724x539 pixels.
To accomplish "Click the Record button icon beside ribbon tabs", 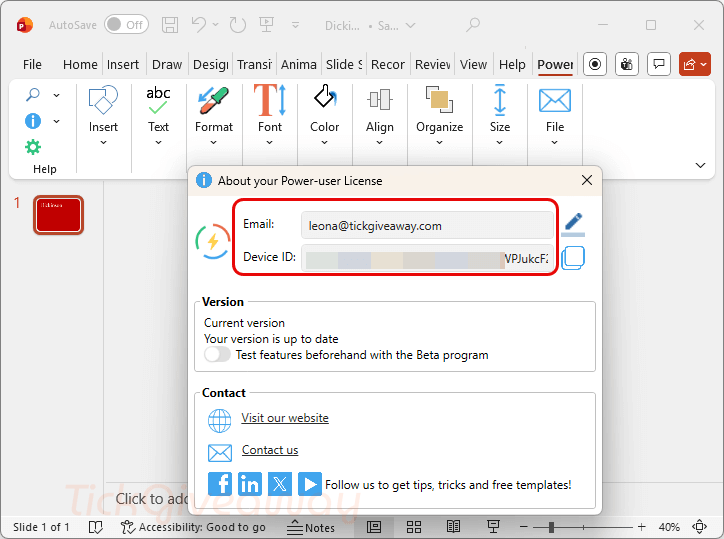I will pyautogui.click(x=595, y=64).
